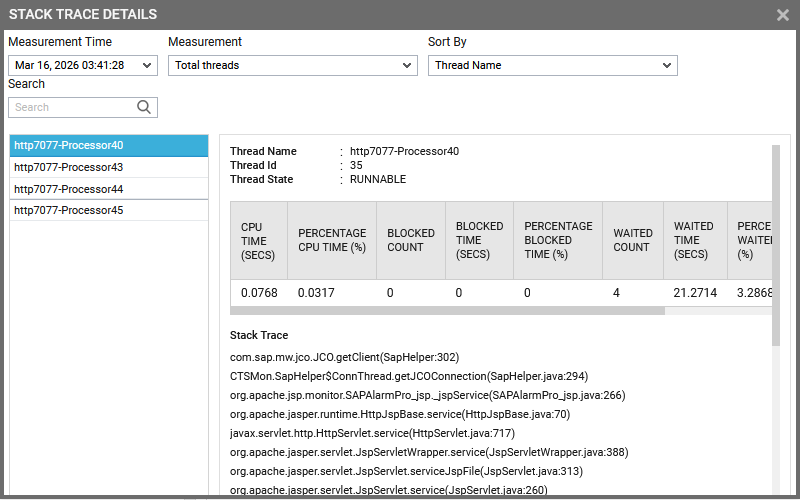
Task: Open the Sort By Thread Name dropdown
Action: (x=552, y=65)
